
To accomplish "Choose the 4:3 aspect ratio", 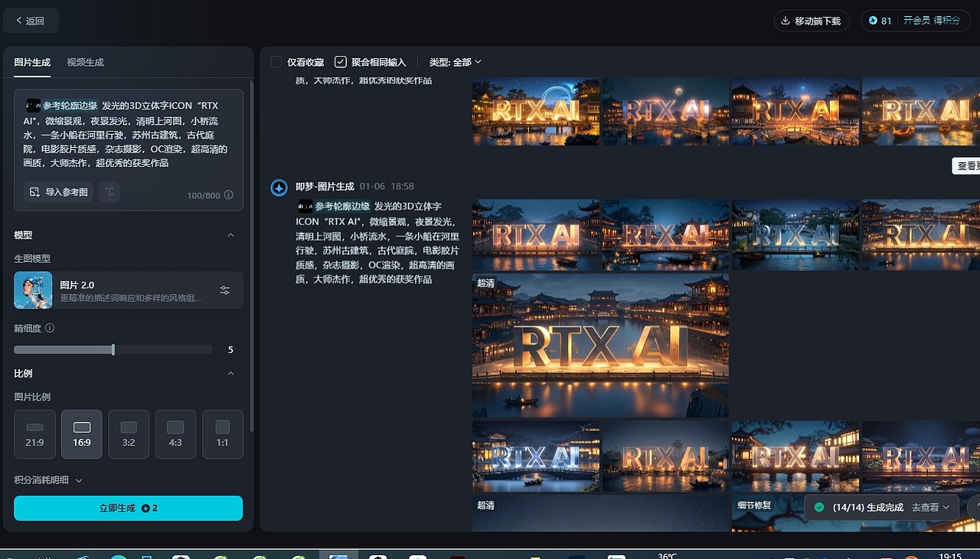I will 175,434.
